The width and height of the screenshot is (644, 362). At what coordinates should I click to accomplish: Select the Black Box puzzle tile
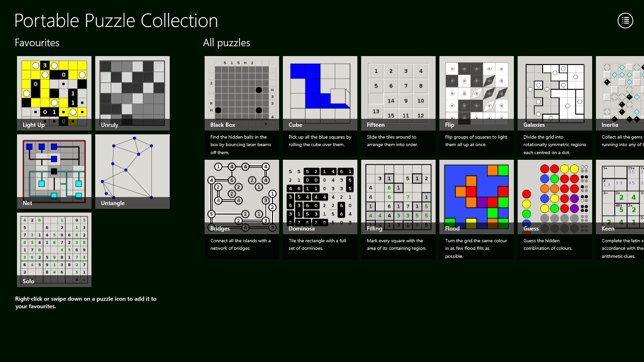242,106
